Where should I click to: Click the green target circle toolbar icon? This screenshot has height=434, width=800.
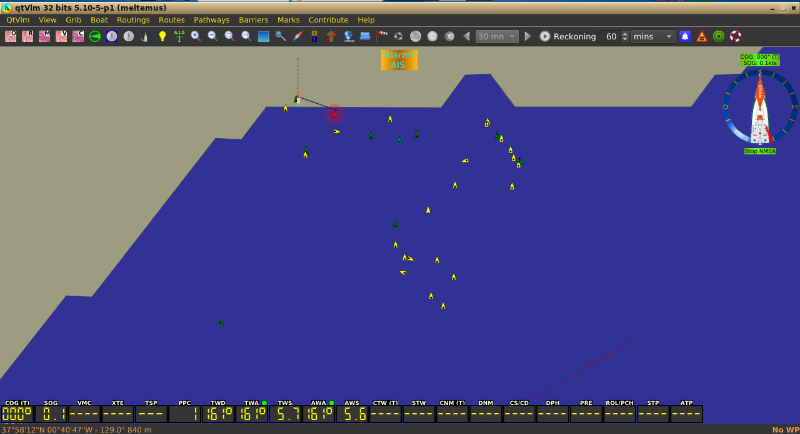point(718,36)
